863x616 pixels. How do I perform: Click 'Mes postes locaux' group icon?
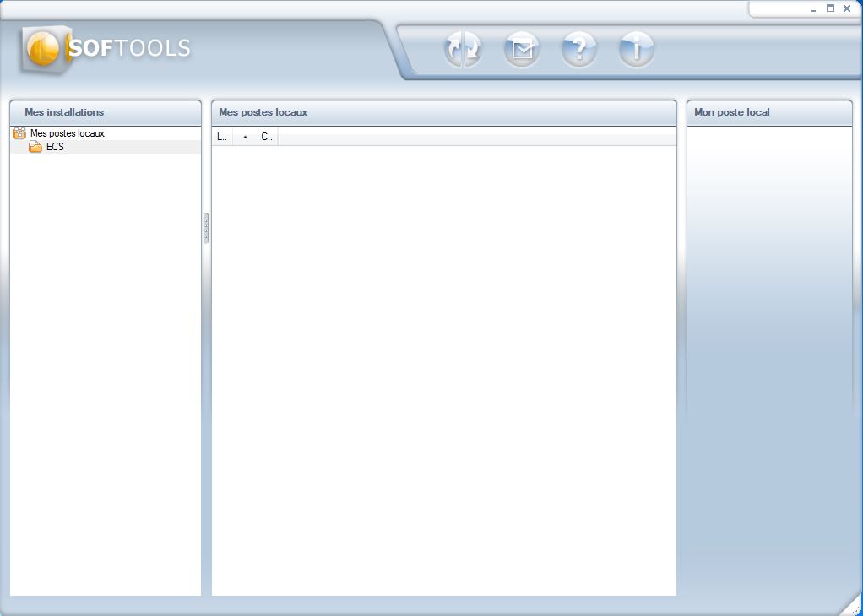pos(19,133)
